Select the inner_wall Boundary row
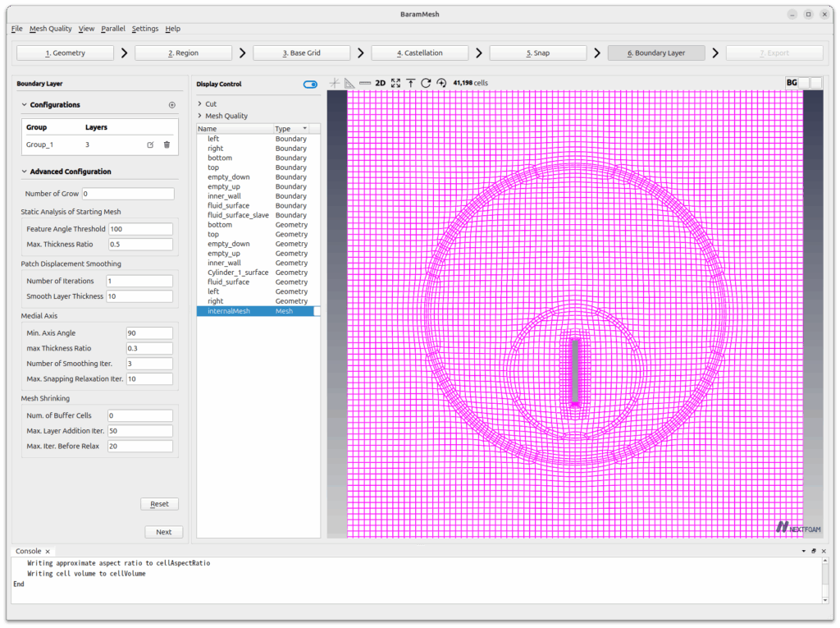This screenshot has width=840, height=628. pos(258,196)
